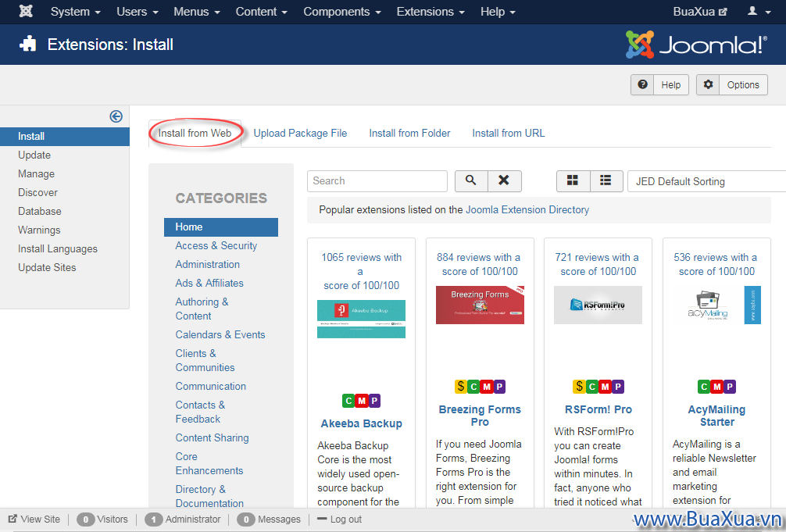Open the JED Default Sorting dropdown
Viewport: 786px width, 532px height.
[706, 181]
